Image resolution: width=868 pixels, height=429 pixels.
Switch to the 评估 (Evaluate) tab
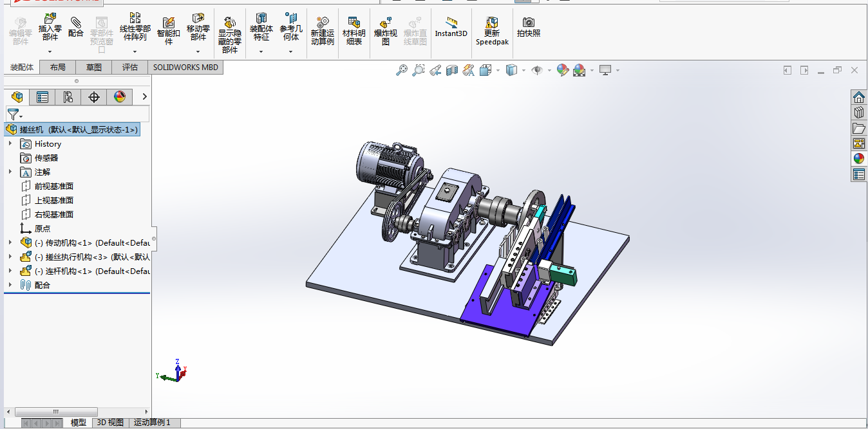130,67
